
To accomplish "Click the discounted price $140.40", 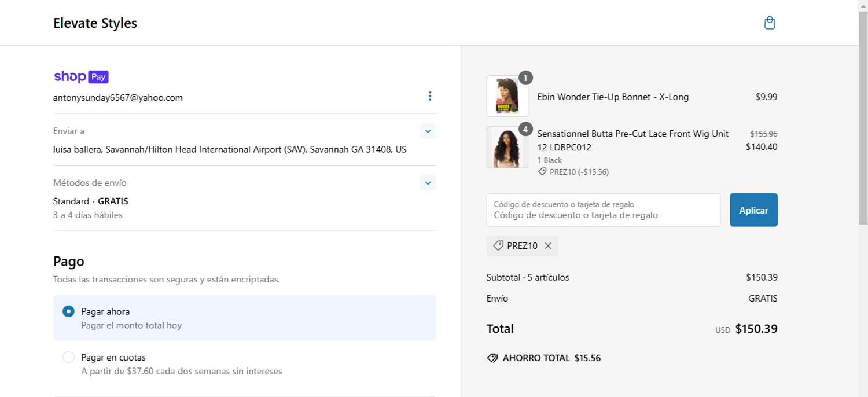I will click(762, 147).
